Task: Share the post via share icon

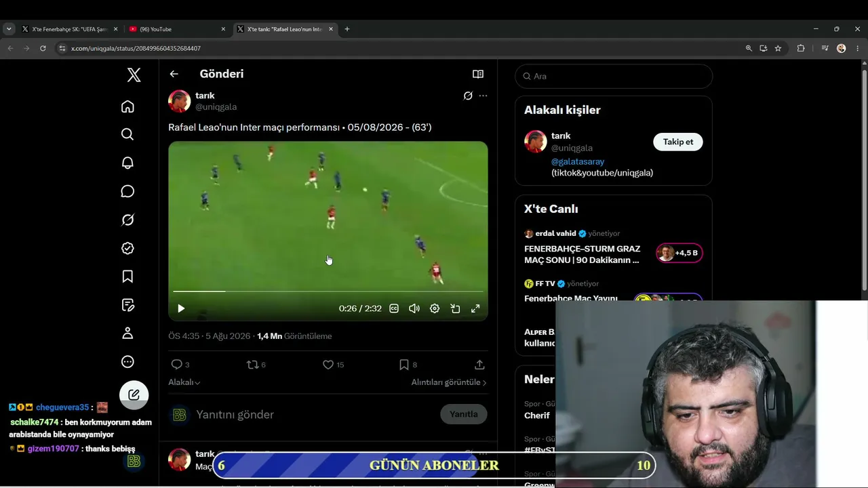Action: point(479,365)
